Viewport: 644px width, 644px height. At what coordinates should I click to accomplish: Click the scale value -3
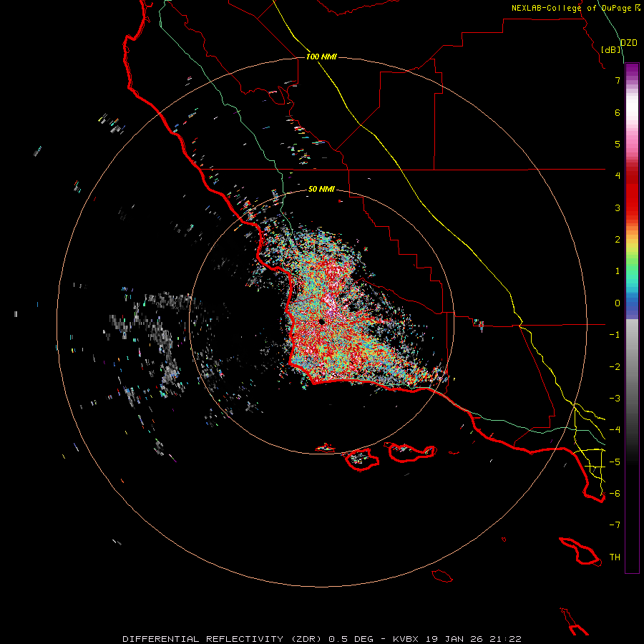[615, 399]
